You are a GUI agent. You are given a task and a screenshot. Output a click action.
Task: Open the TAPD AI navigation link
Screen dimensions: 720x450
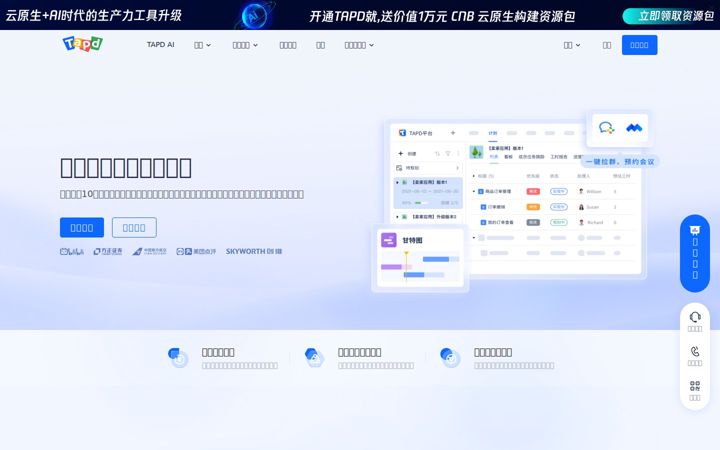pos(161,45)
